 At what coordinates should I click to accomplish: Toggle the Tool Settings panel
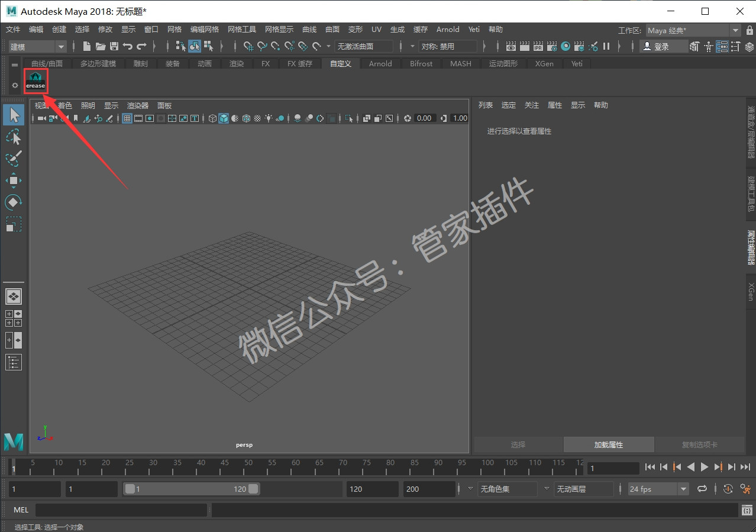tap(735, 46)
